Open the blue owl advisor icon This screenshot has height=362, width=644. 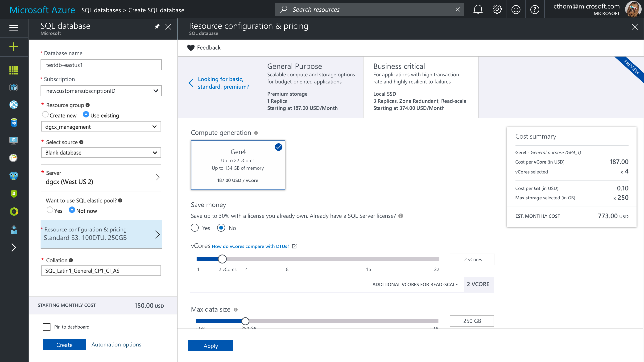click(14, 176)
